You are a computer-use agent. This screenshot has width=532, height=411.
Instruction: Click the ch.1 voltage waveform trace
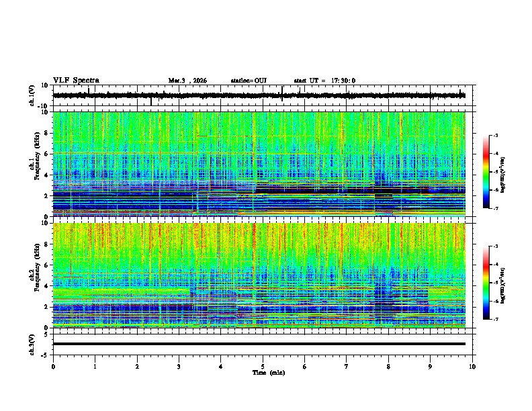(259, 95)
